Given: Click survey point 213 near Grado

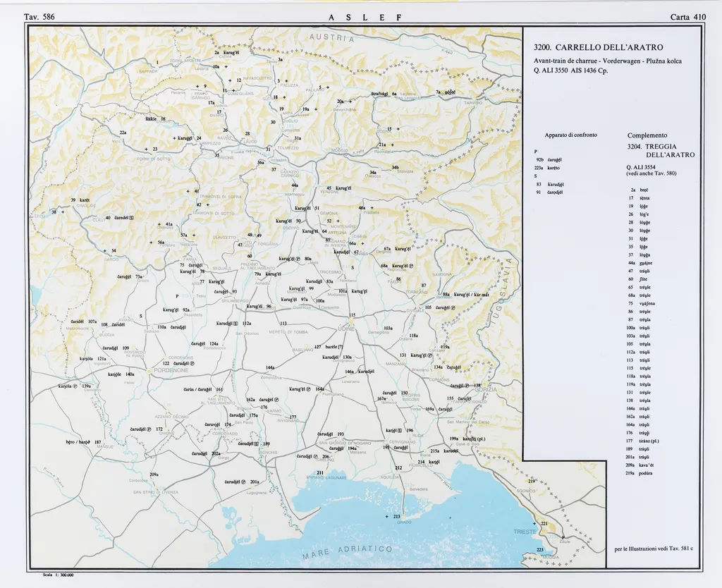Looking at the screenshot, I should [x=396, y=517].
